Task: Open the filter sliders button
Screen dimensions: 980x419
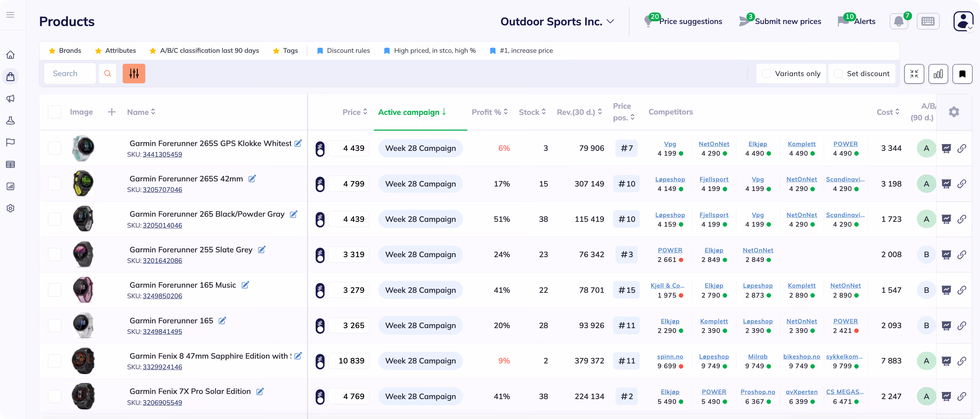Action: (x=134, y=73)
